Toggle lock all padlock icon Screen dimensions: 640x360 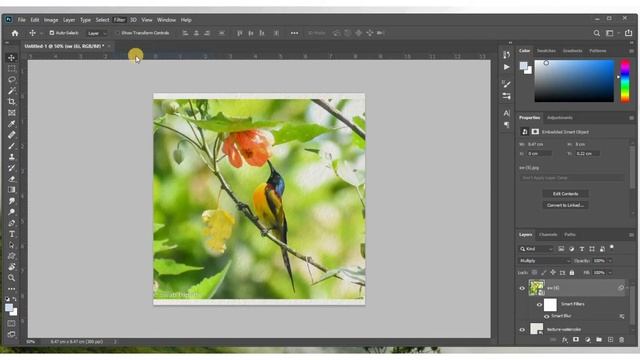coord(572,272)
